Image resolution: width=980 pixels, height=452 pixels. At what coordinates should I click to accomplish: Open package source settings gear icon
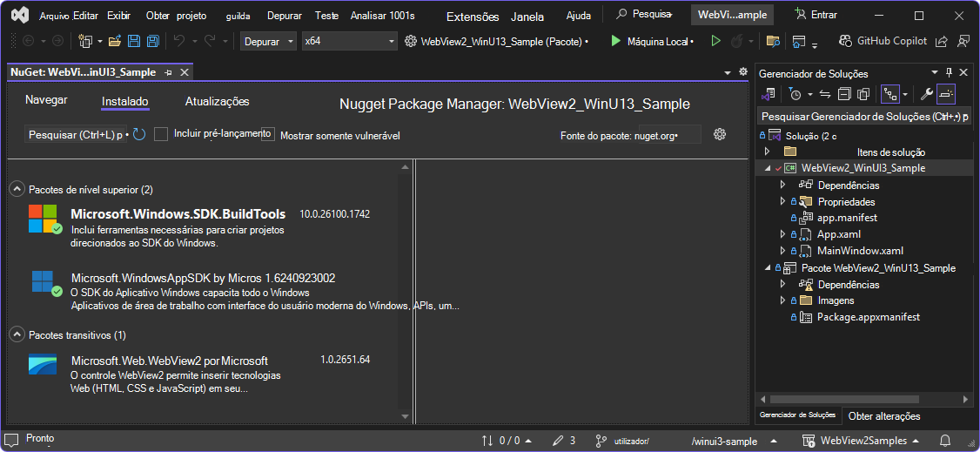[x=720, y=134]
